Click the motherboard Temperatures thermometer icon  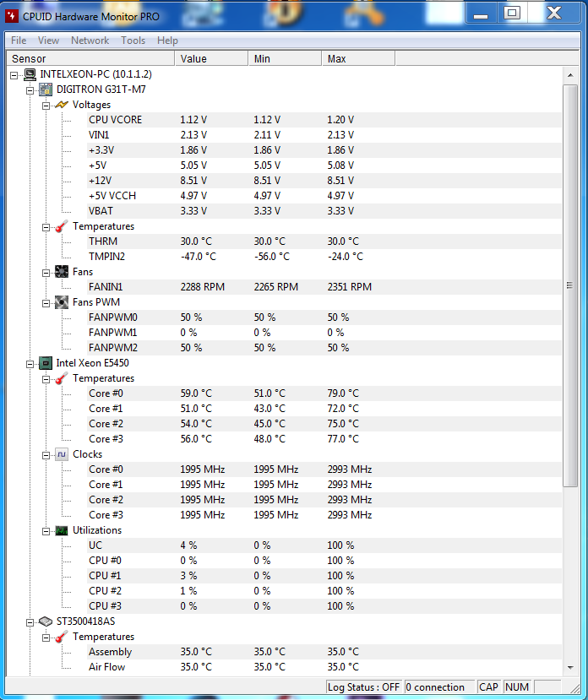pos(62,226)
